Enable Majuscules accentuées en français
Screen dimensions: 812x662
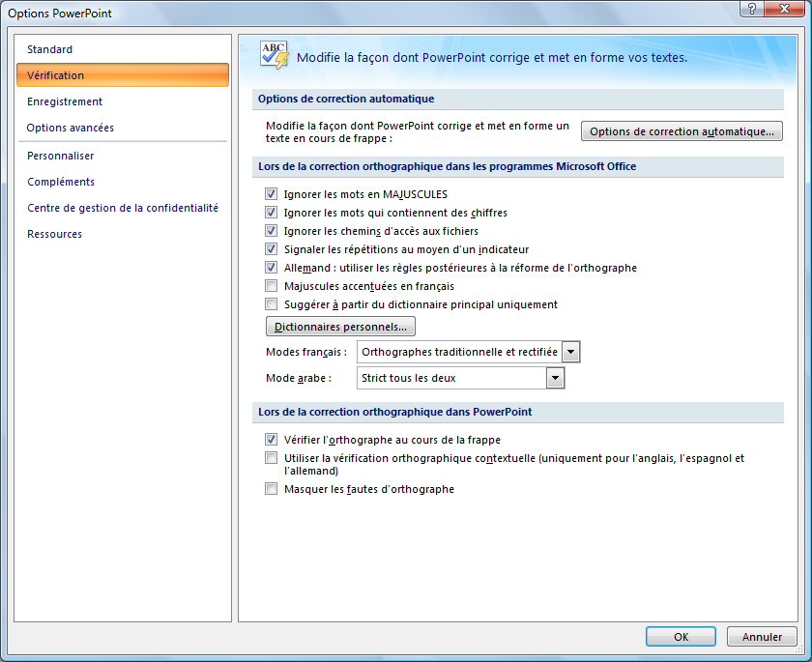point(271,286)
